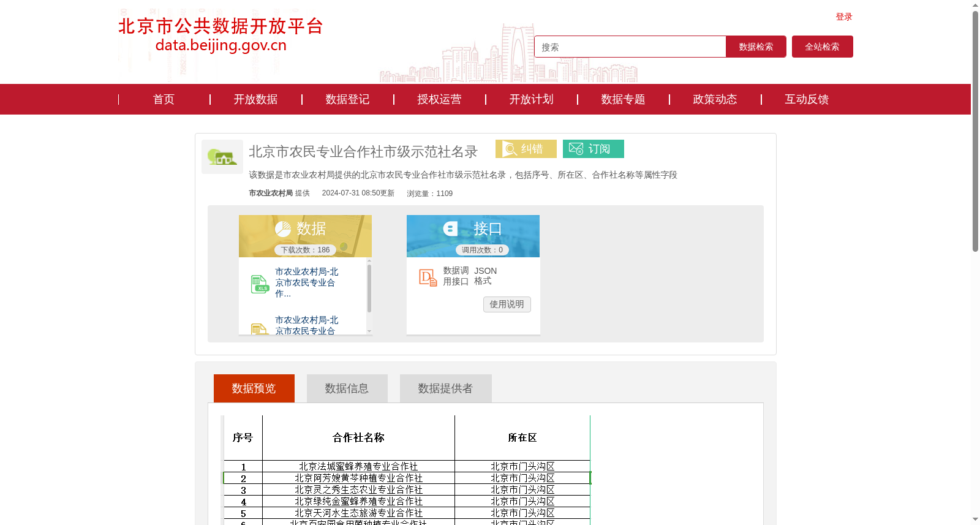Click the 数据检索 search button

click(x=756, y=47)
